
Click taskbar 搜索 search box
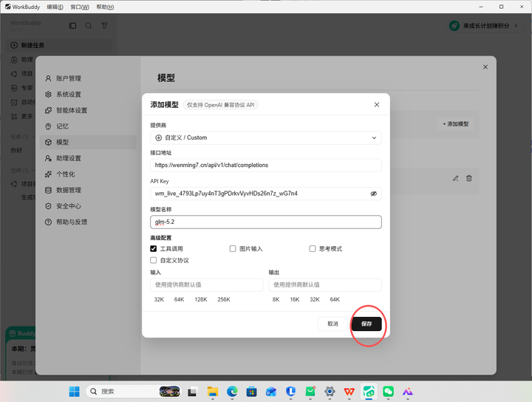click(x=134, y=392)
